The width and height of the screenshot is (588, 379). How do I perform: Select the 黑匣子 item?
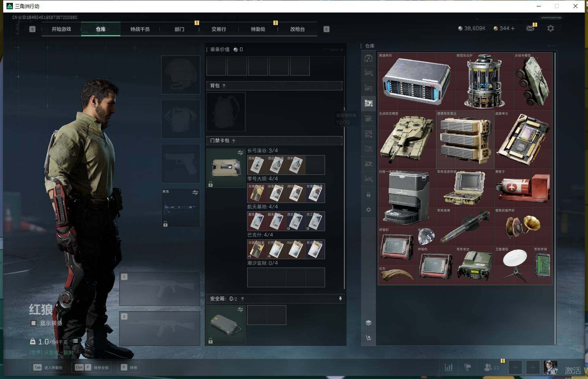click(523, 188)
